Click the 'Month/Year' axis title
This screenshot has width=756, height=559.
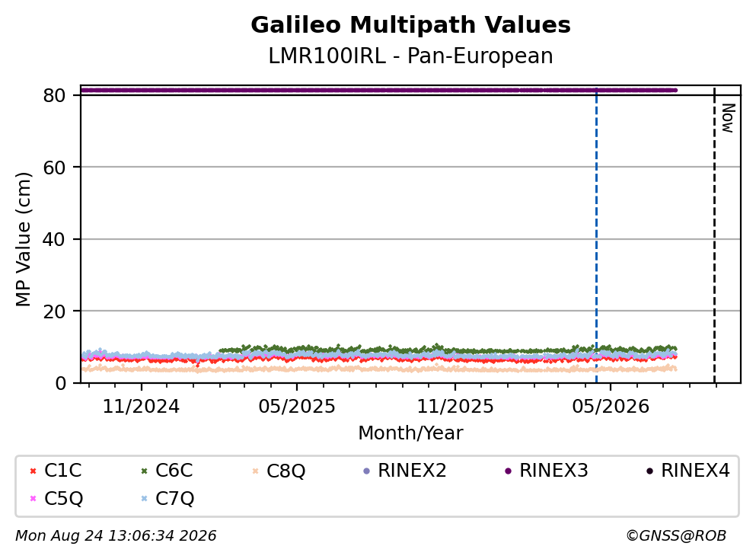coord(410,433)
